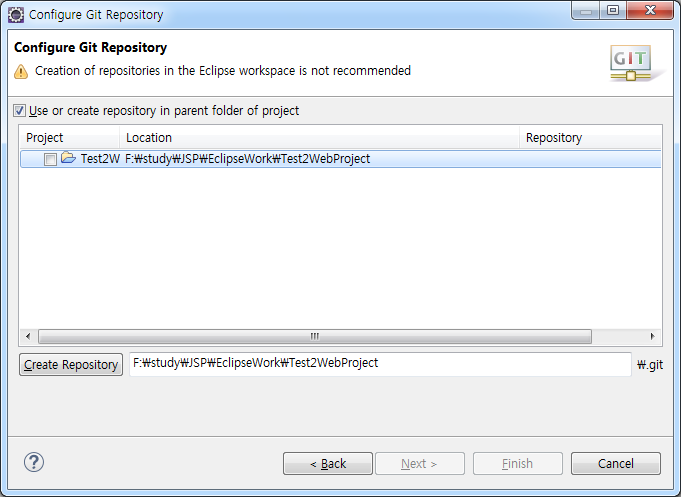Check the Test2W project row checkbox
This screenshot has width=681, height=497.
point(50,159)
